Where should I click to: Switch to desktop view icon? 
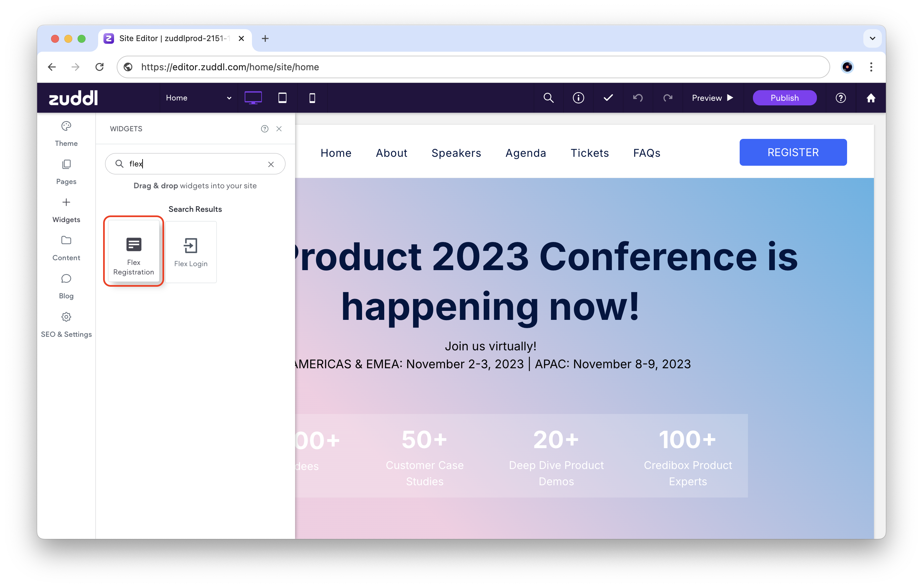[253, 98]
